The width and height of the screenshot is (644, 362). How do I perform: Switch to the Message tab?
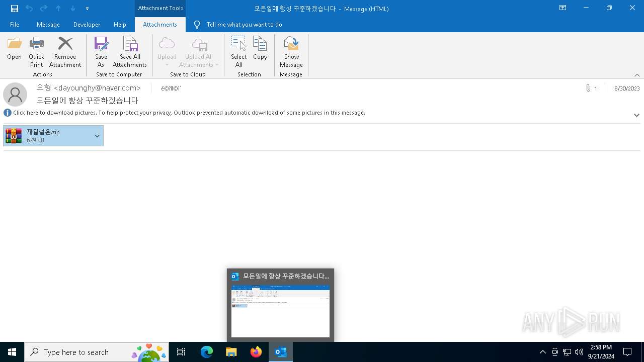[x=48, y=24]
